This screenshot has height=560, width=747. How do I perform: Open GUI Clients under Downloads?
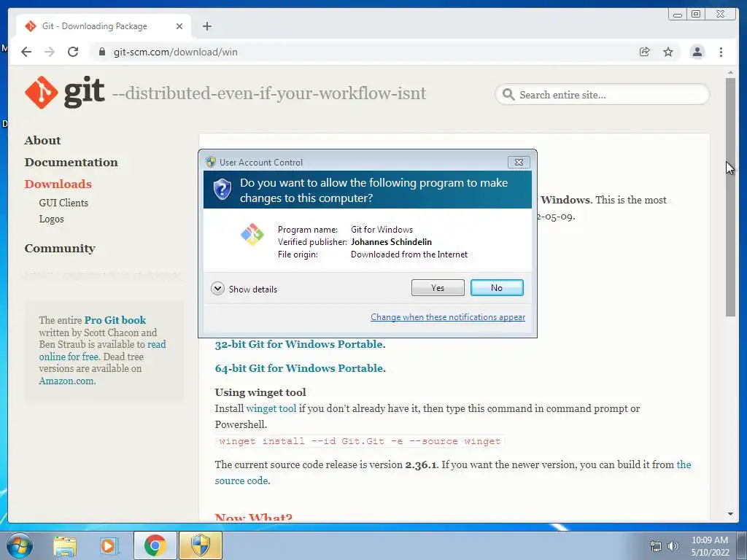pyautogui.click(x=63, y=203)
